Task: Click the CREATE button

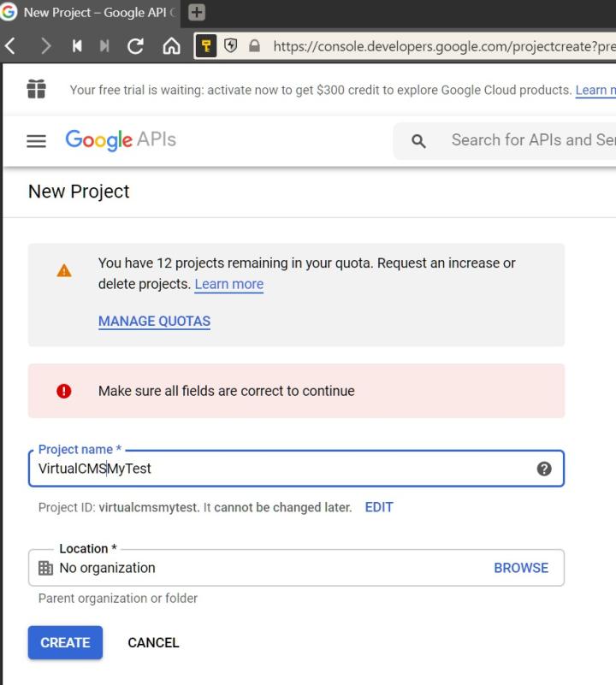Action: (x=65, y=643)
